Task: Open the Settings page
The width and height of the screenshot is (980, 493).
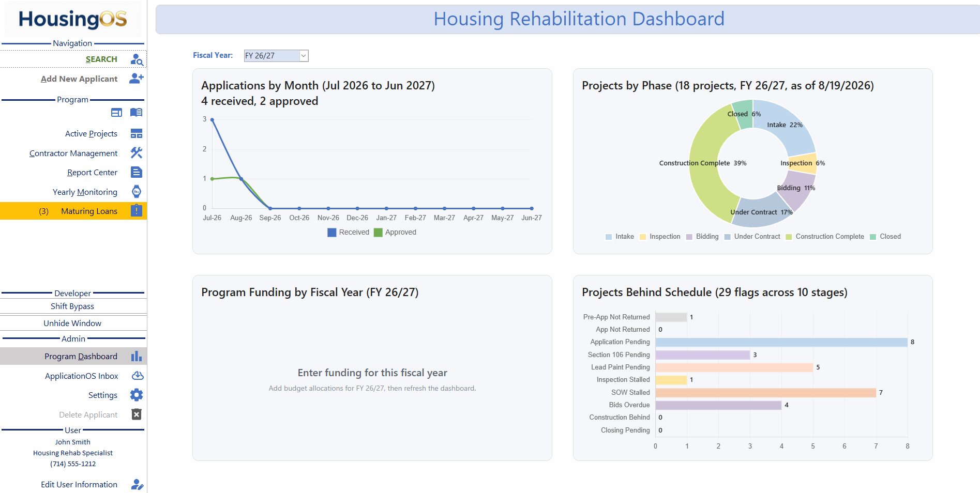Action: 103,395
